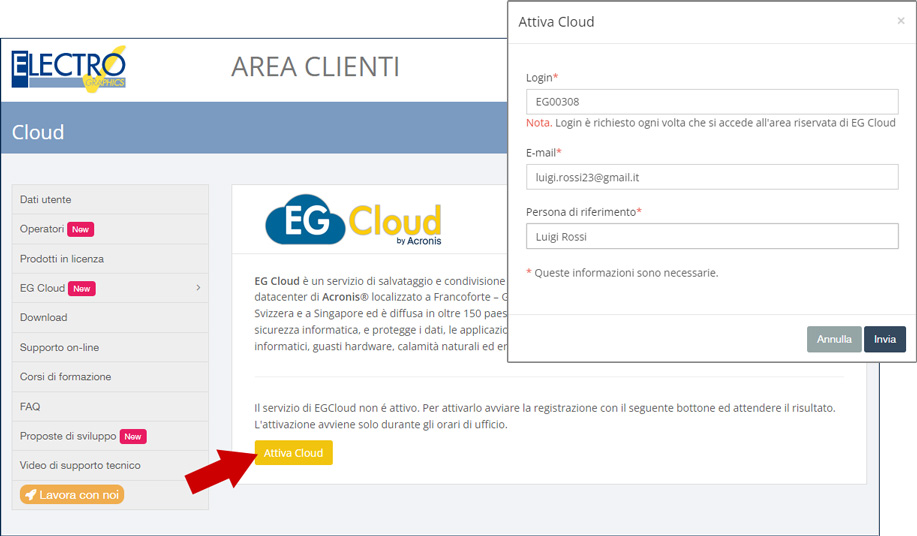
Task: Click the Lavora con noi button
Action: 72,494
